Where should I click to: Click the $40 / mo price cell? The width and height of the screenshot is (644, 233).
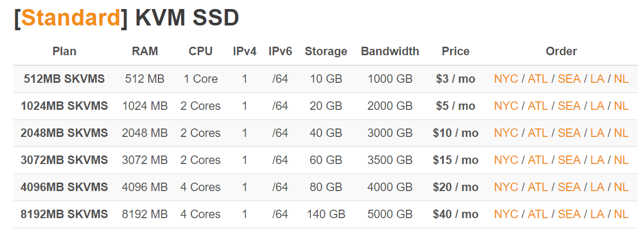455,214
